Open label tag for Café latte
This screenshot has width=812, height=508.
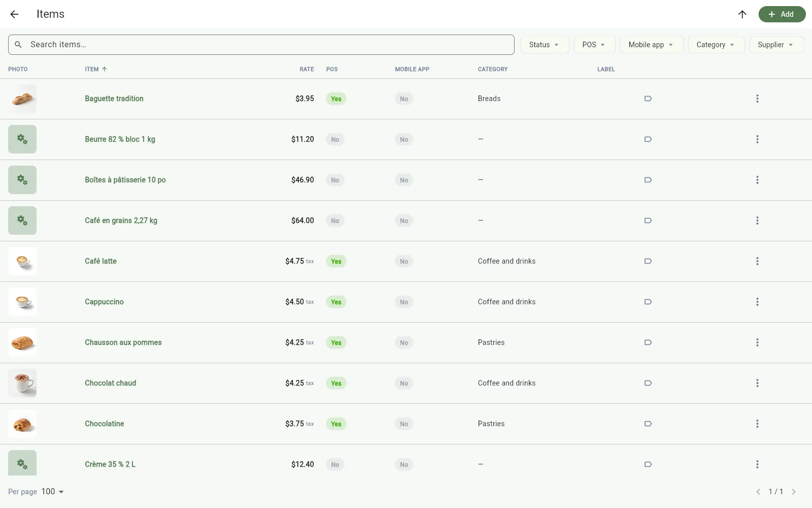tap(648, 261)
